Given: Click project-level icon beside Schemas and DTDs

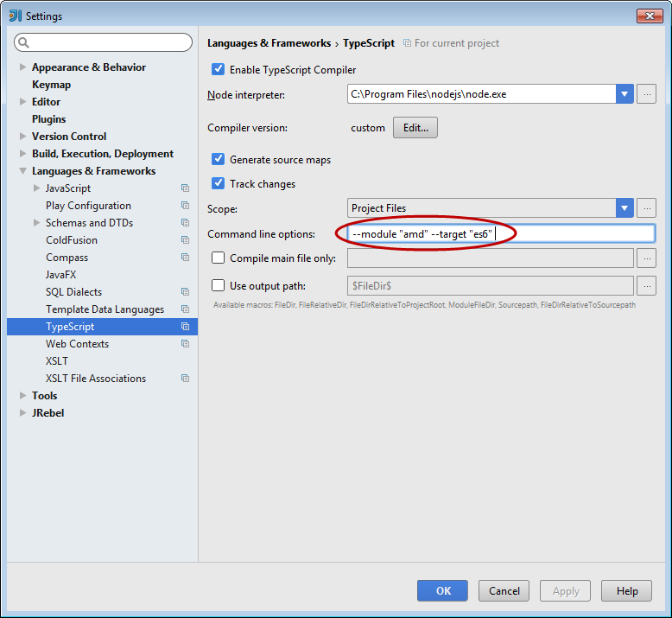Looking at the screenshot, I should pos(185,223).
